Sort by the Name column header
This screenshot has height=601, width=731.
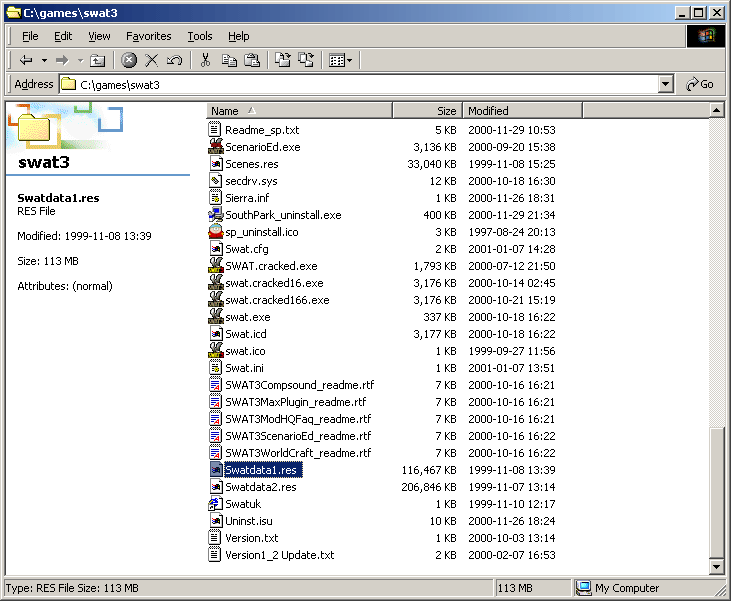(299, 111)
